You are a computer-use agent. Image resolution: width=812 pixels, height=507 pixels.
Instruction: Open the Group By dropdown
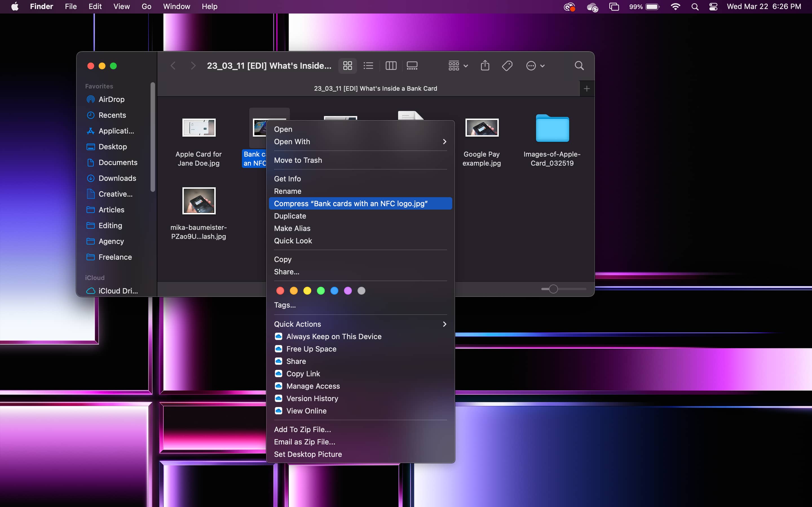coord(458,66)
